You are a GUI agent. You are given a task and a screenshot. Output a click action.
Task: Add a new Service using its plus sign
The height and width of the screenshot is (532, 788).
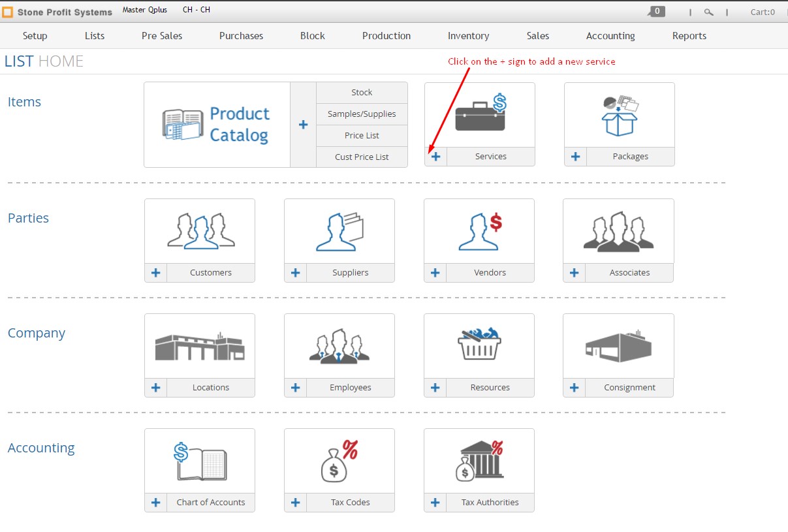coord(435,157)
